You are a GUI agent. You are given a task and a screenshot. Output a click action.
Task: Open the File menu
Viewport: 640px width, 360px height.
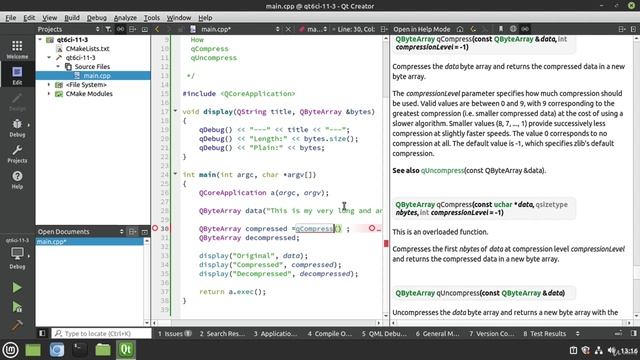11,18
